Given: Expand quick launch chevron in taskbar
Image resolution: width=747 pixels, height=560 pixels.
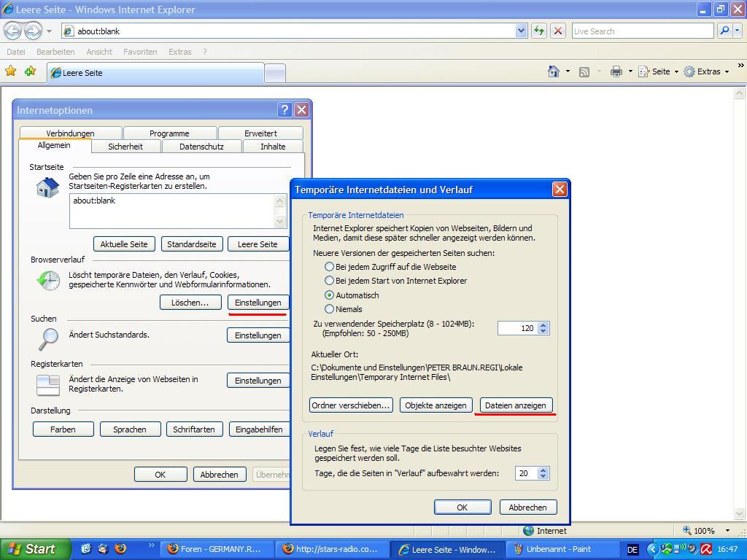Looking at the screenshot, I should pos(152,545).
